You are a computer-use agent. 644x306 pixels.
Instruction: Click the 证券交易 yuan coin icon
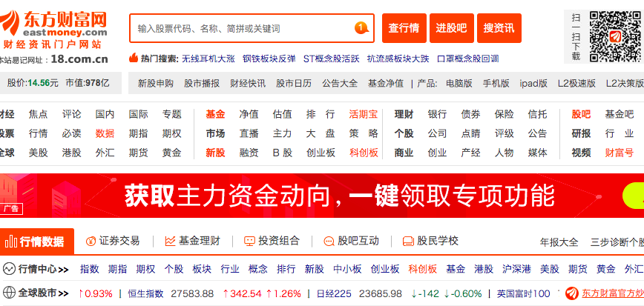click(91, 241)
